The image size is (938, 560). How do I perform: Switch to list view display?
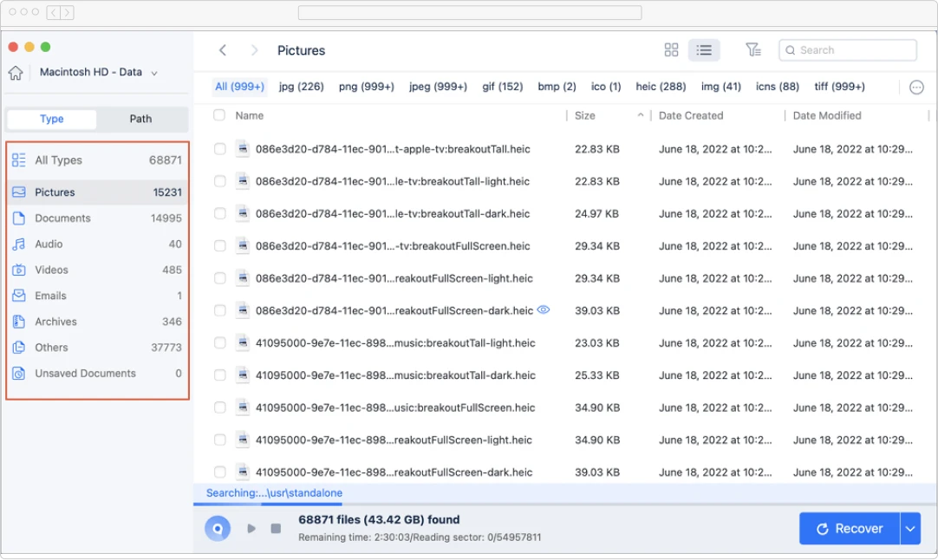[704, 49]
